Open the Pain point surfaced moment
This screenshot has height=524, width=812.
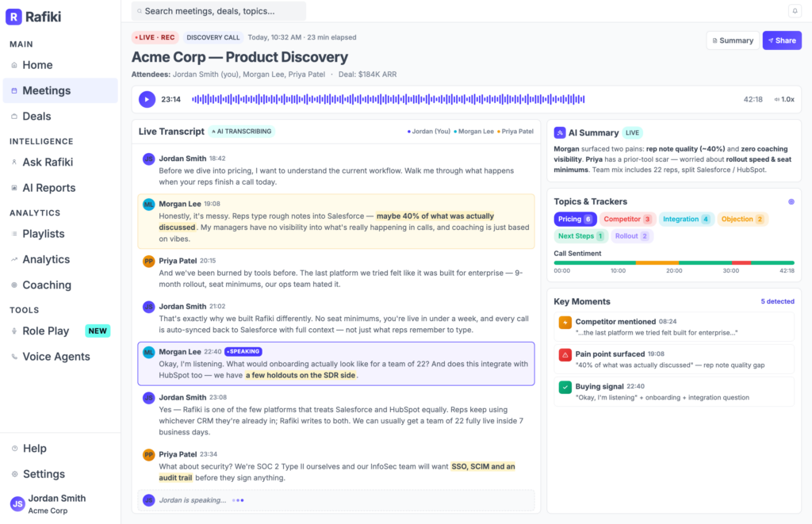point(674,359)
